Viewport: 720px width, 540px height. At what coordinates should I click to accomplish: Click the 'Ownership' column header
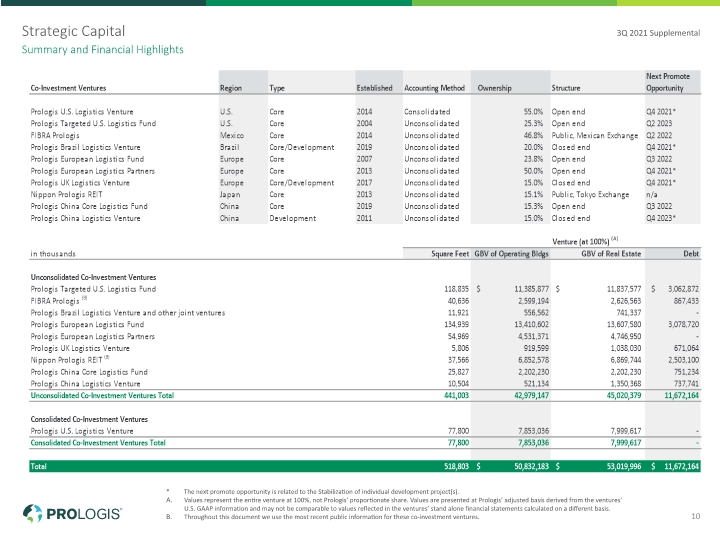(x=494, y=88)
